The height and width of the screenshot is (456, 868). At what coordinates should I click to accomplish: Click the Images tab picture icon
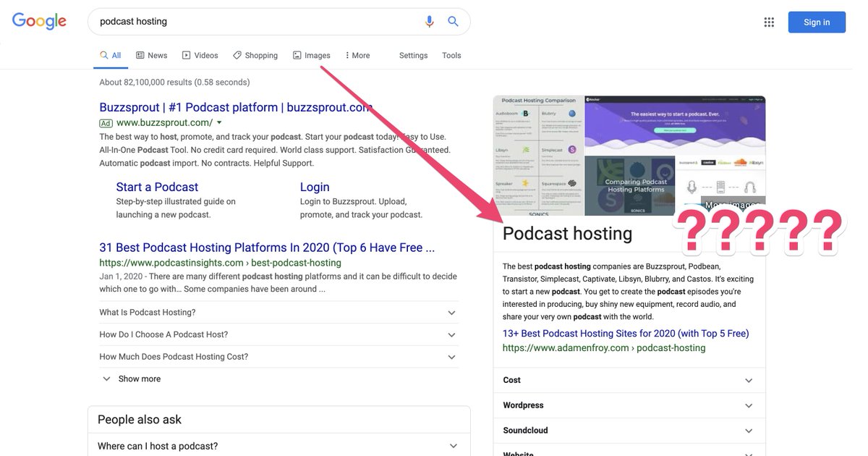click(297, 55)
